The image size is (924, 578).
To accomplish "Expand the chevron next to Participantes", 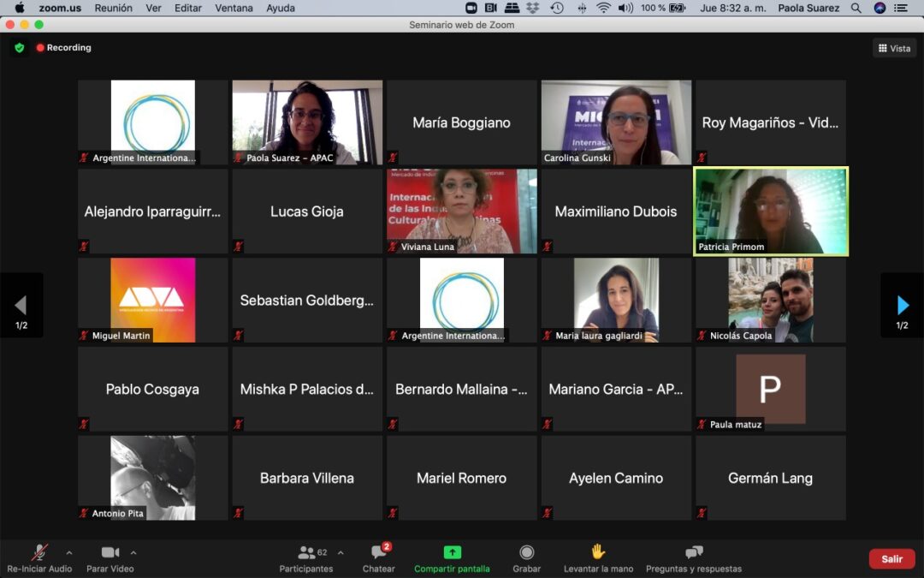I will [x=341, y=552].
